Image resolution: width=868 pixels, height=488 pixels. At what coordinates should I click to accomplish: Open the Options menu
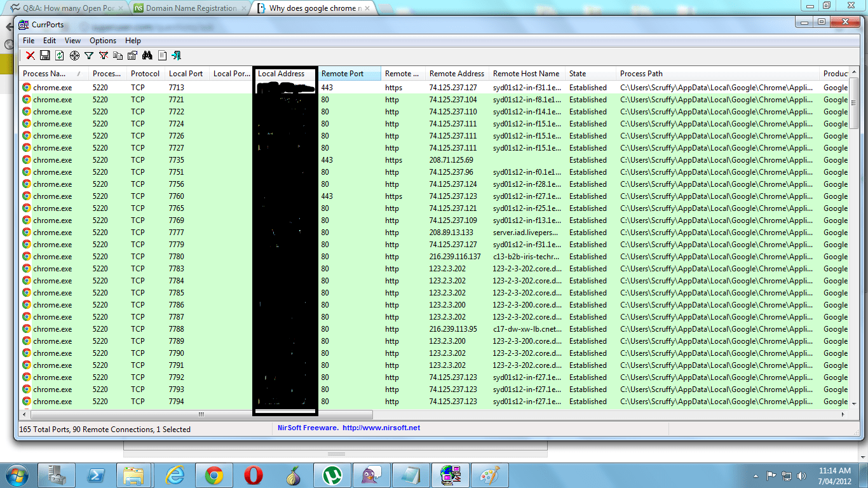(x=102, y=40)
